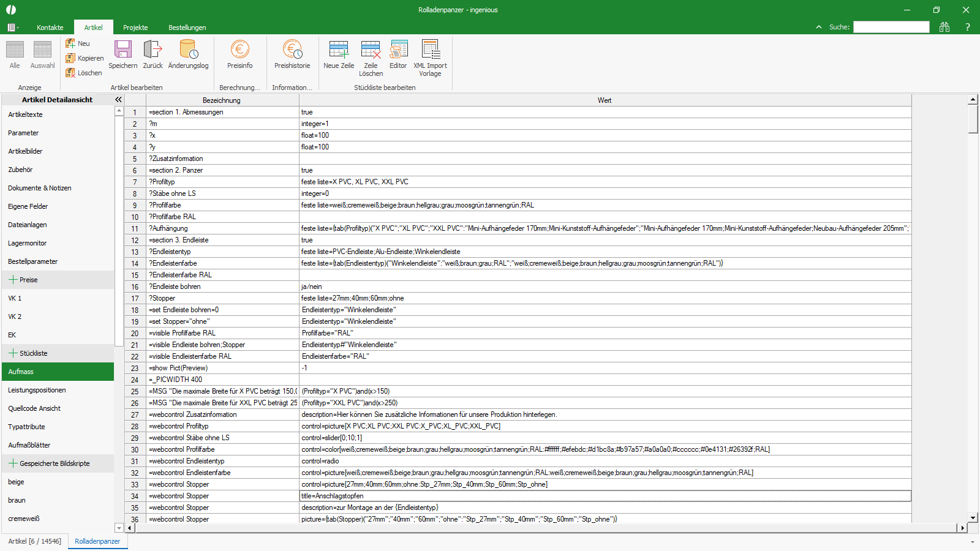The image size is (980, 551).
Task: Open Eigene Felder
Action: (58, 206)
